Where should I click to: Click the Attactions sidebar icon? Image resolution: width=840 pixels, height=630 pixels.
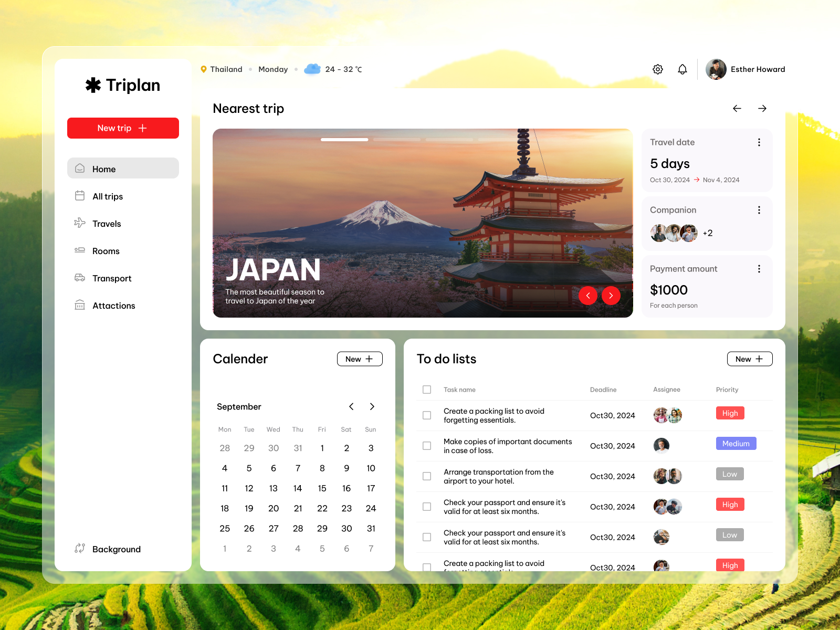(80, 305)
